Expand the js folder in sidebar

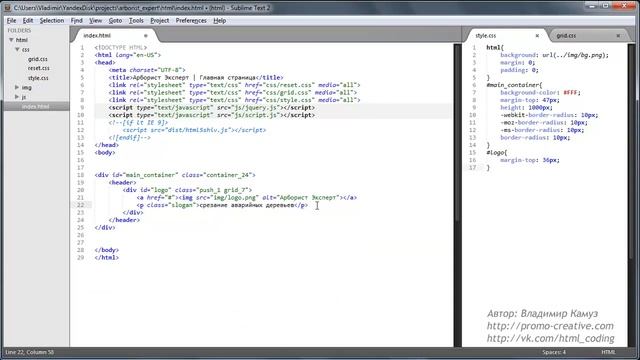tap(17, 97)
